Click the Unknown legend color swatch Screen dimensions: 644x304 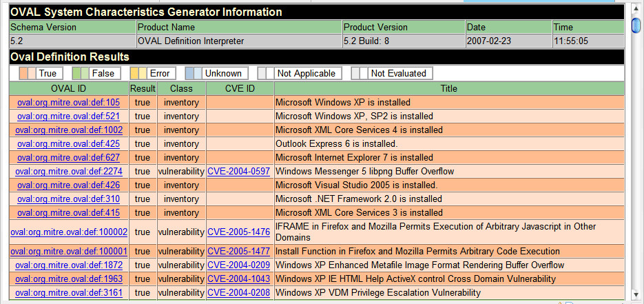pyautogui.click(x=194, y=74)
